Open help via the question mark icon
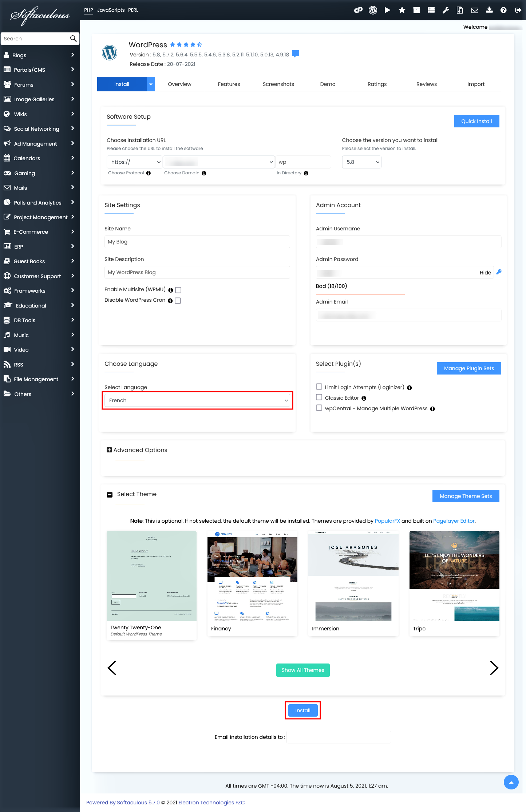This screenshot has width=526, height=812. 503,10
